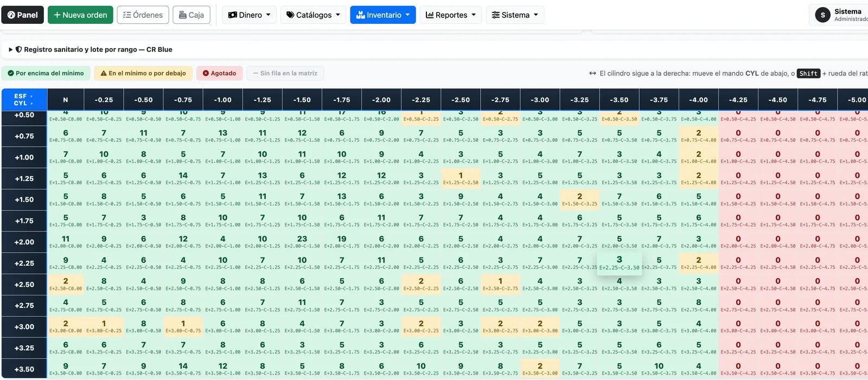Create a new order with Nueva orden
The image size is (868, 380).
point(80,15)
